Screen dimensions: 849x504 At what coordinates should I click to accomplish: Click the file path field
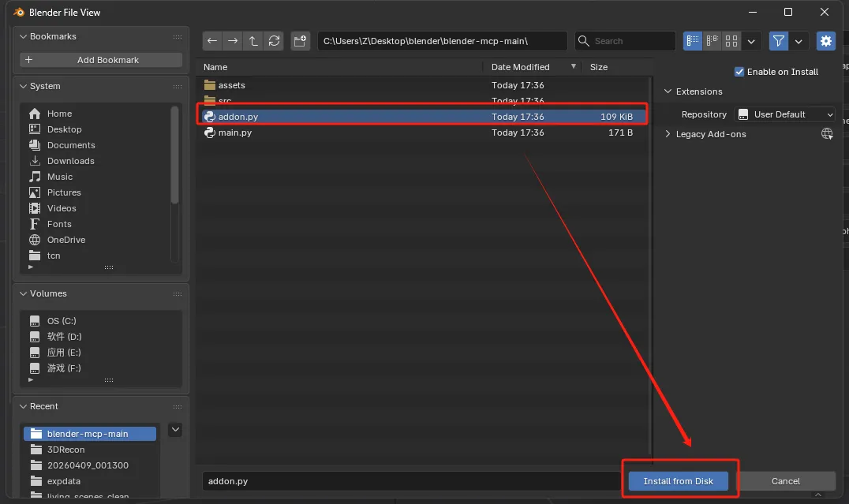point(442,41)
